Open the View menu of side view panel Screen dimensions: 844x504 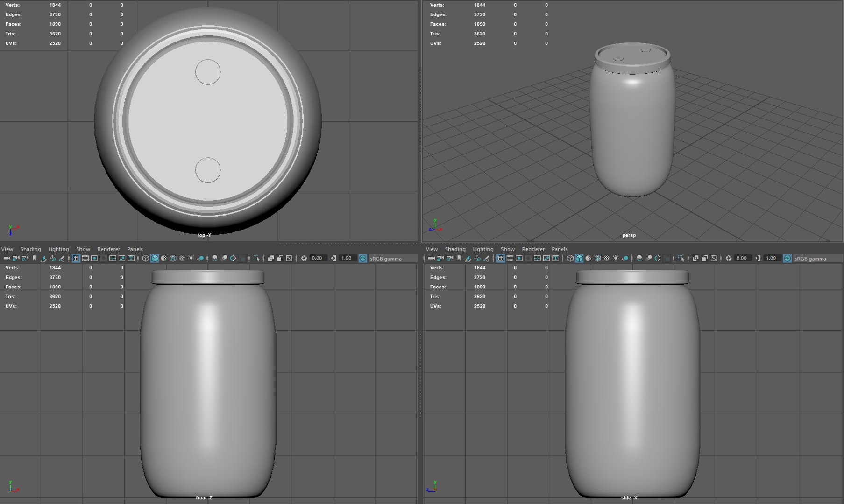[x=432, y=249]
